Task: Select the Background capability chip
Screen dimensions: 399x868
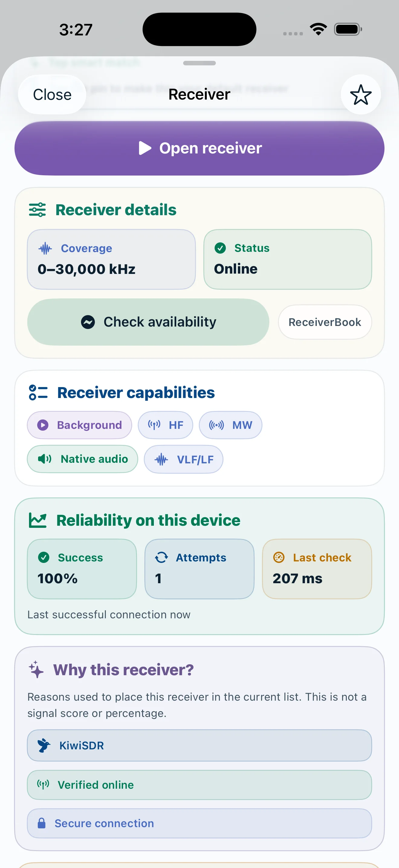Action: click(x=79, y=425)
